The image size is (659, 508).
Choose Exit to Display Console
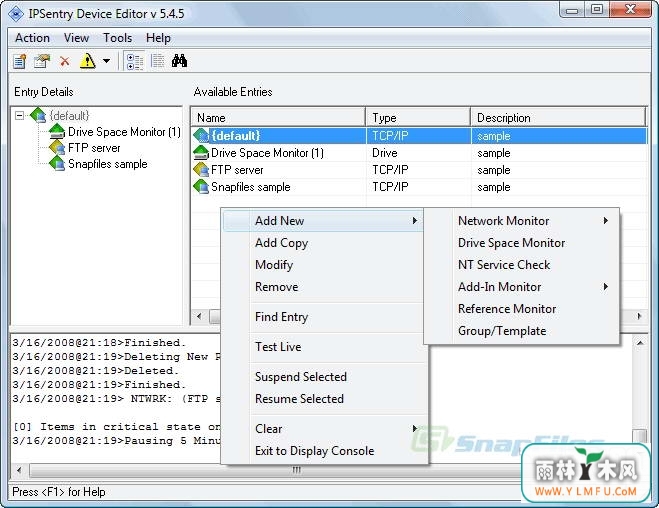(x=323, y=450)
